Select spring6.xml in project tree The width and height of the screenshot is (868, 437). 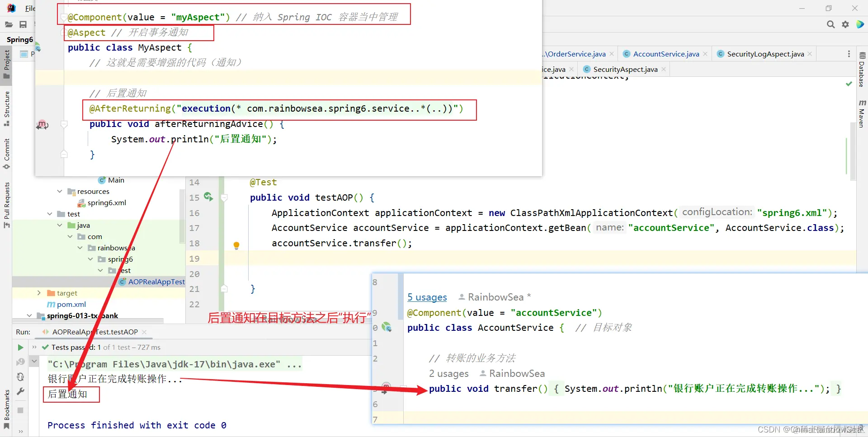[102, 202]
